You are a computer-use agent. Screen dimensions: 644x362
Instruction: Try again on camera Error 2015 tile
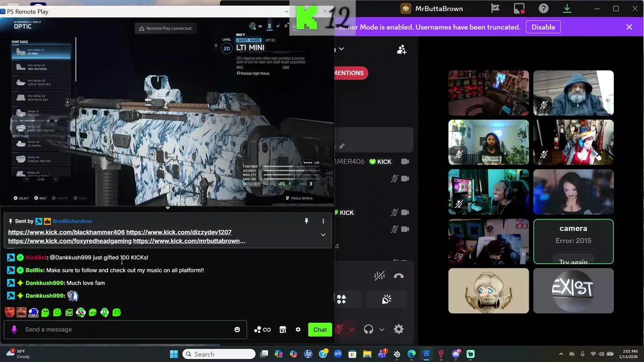click(x=573, y=262)
